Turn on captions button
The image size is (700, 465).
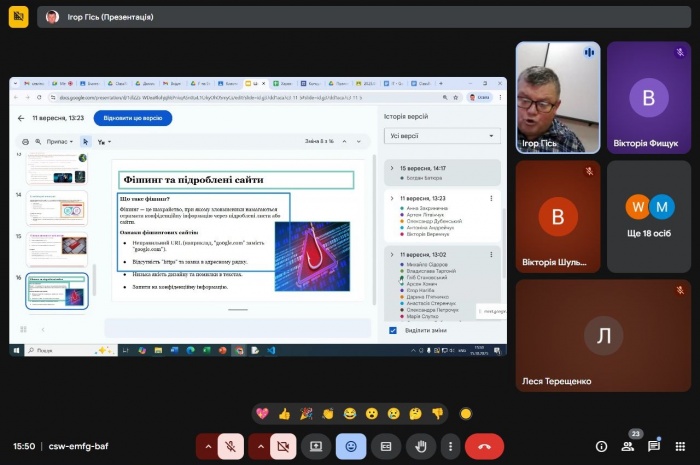click(386, 446)
